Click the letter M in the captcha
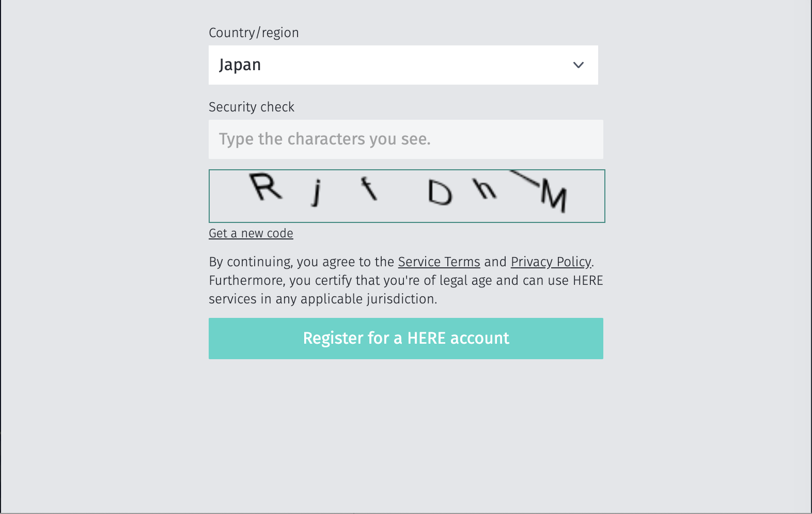This screenshot has width=812, height=514. tap(554, 197)
